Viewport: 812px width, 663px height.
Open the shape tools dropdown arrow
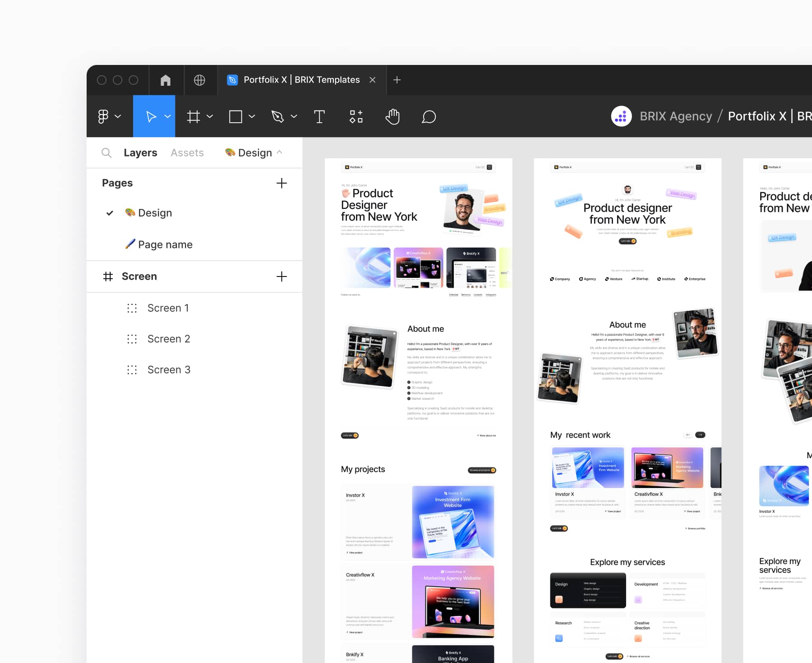click(252, 116)
